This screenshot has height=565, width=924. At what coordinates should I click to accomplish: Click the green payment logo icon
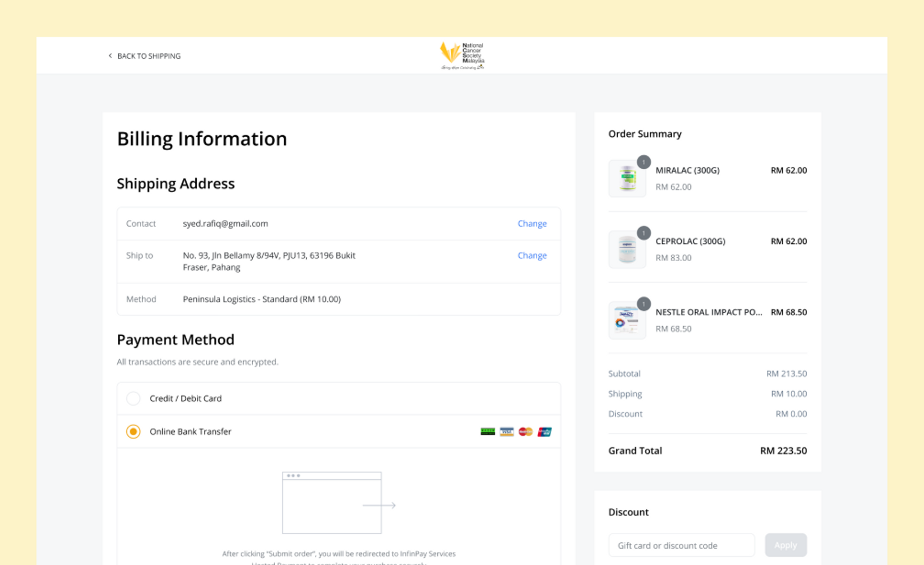pyautogui.click(x=488, y=432)
